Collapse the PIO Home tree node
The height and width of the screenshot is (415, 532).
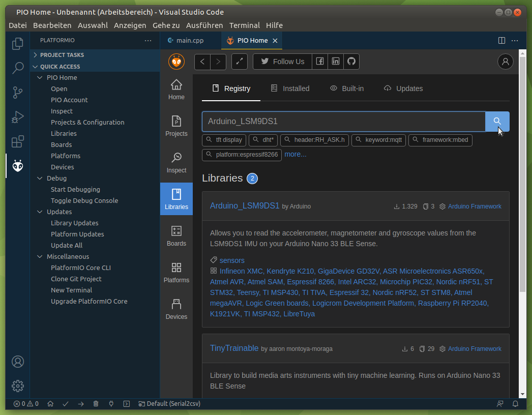click(40, 78)
